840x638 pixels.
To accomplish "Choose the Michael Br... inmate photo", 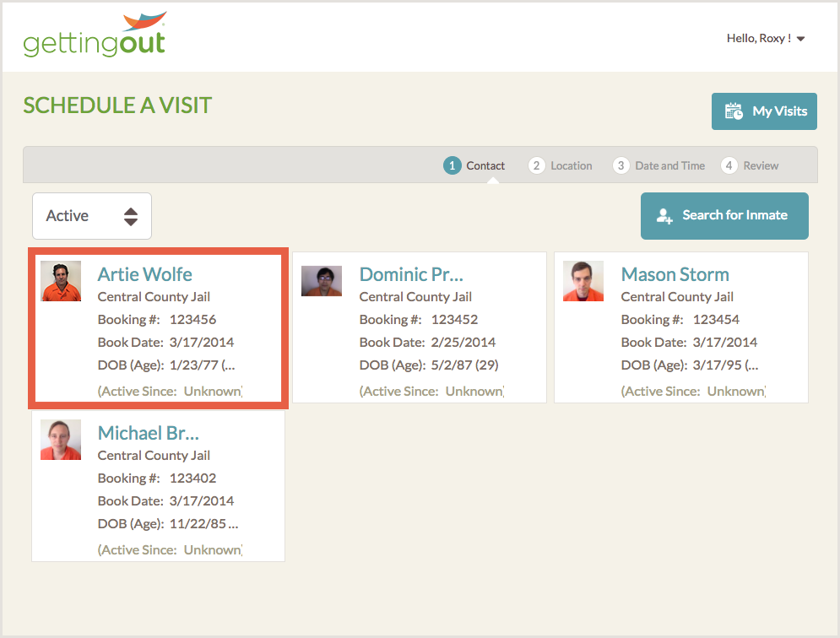I will [61, 440].
